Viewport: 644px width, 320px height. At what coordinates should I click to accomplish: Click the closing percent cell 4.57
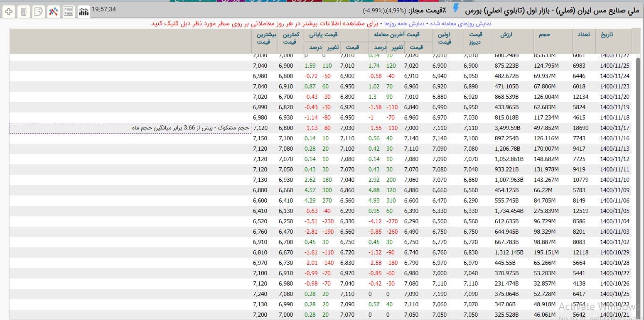point(310,190)
